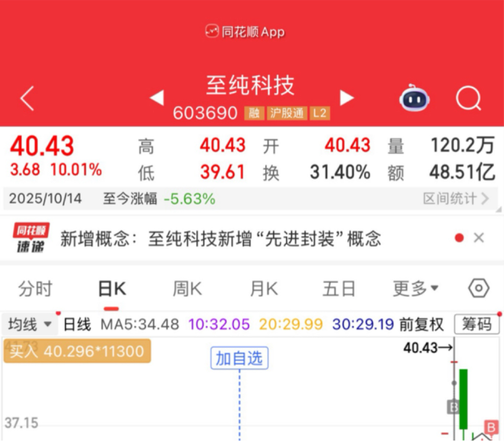Tap the gray B marker on the candlestick

click(453, 407)
